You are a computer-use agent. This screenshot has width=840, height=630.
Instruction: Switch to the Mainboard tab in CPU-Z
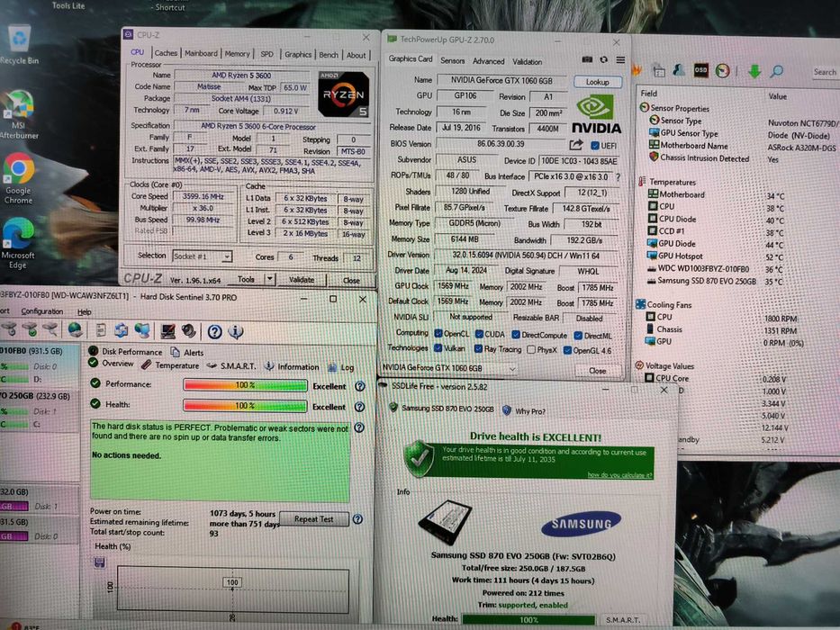(201, 53)
